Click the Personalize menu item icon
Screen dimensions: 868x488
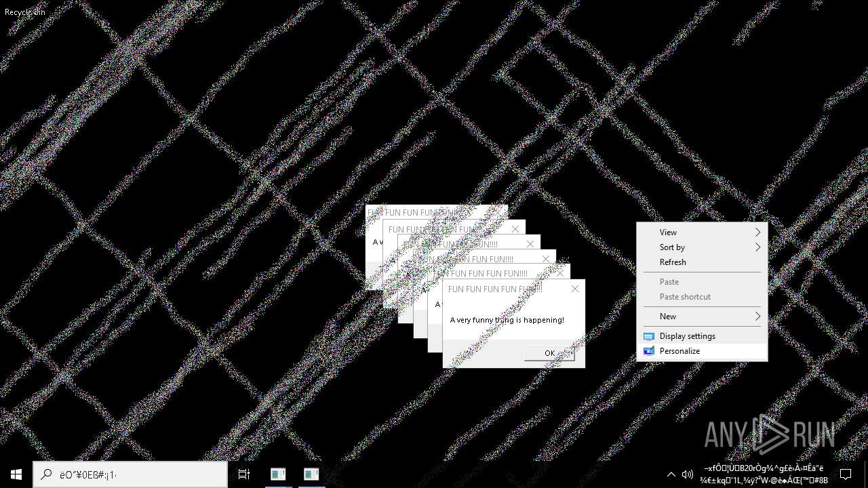click(x=649, y=351)
